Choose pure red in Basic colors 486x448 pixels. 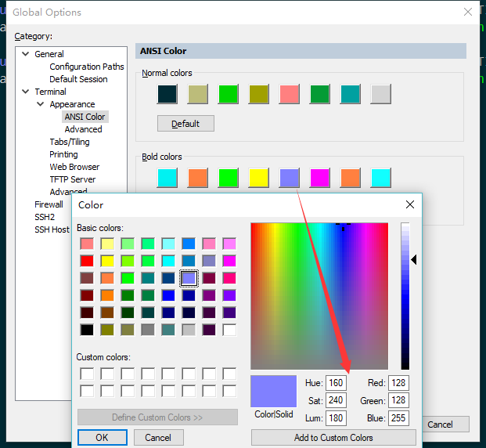[87, 261]
